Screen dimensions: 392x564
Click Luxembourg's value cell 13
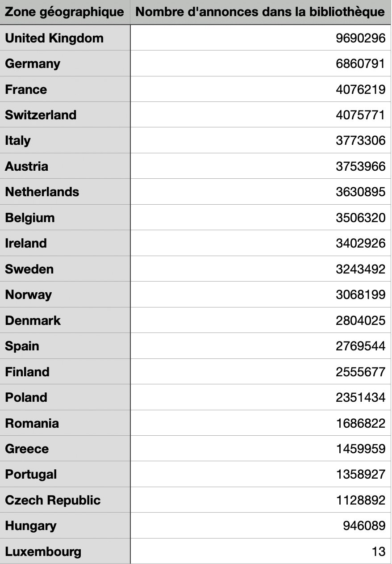(x=378, y=551)
